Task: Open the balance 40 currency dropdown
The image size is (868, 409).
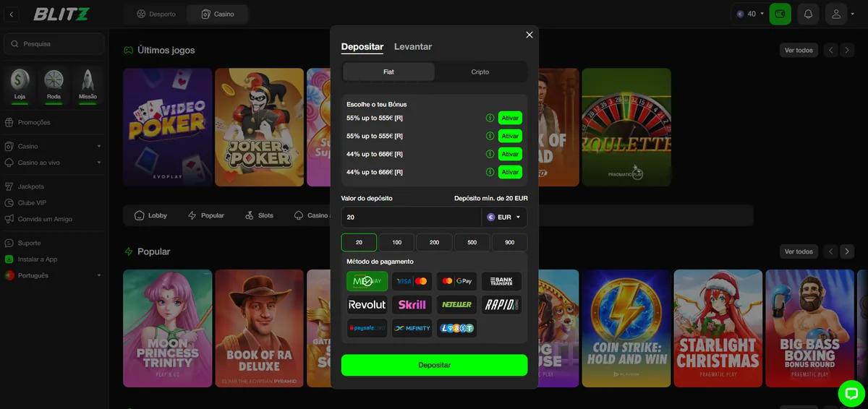Action: (750, 14)
